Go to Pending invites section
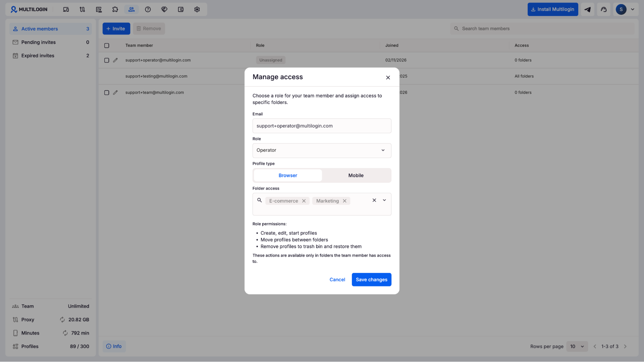Screen dimensions: 644x362 coord(38,42)
